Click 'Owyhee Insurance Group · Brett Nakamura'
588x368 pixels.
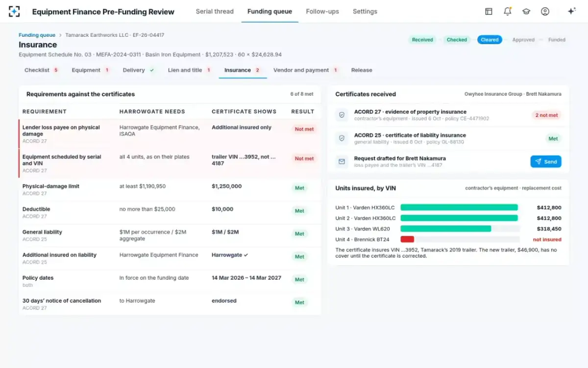[x=513, y=94]
